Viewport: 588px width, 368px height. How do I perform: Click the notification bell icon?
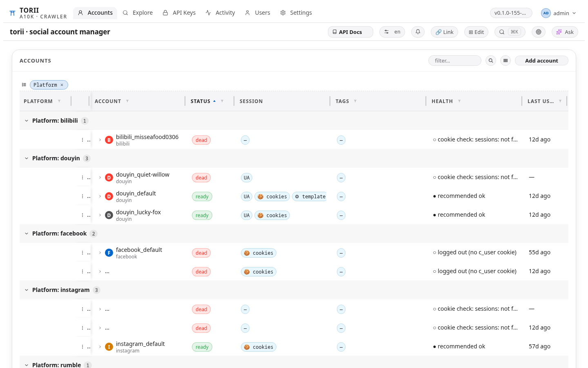click(418, 32)
